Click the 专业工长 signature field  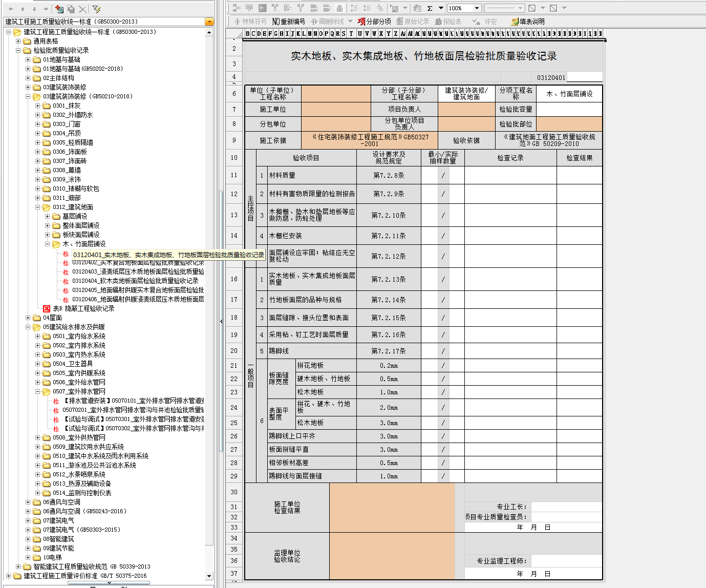[566, 507]
